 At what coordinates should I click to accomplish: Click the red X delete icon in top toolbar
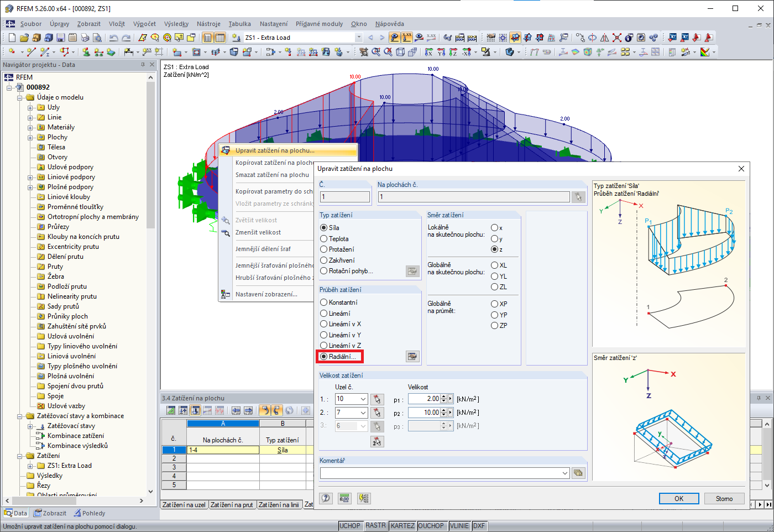click(616, 38)
